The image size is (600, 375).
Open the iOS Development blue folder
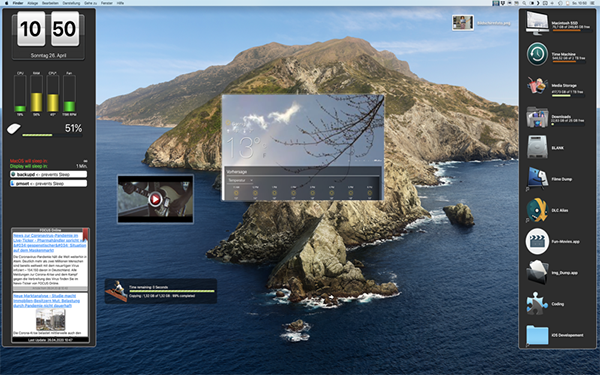[x=537, y=335]
